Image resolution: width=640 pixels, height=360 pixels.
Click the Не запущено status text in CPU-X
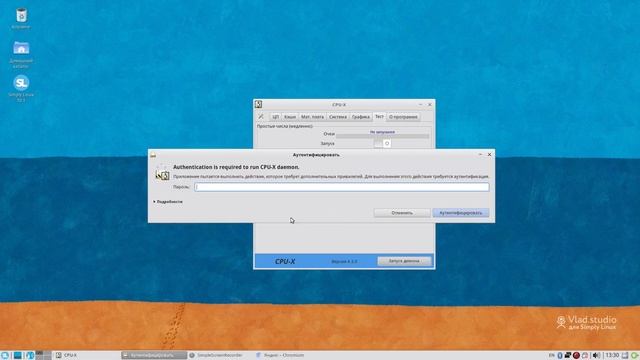coord(382,132)
